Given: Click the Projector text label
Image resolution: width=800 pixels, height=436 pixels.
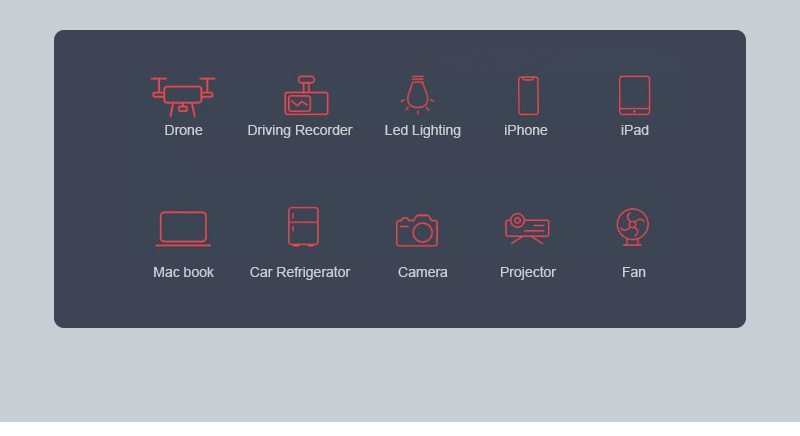Looking at the screenshot, I should click(x=528, y=272).
